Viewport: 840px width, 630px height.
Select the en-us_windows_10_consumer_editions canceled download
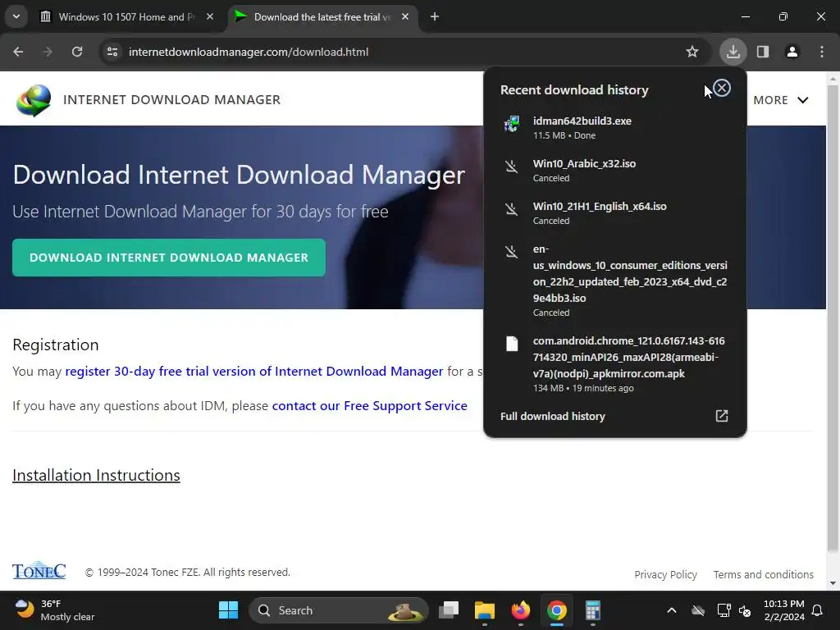[614, 281]
